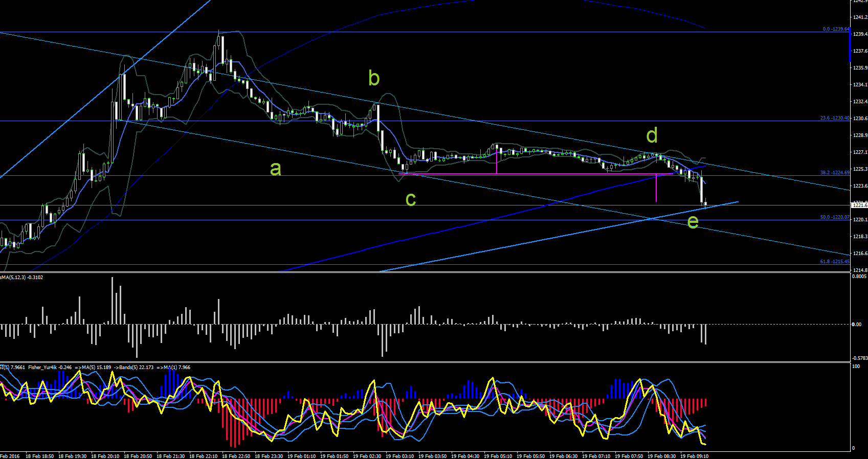Click the 61.8 Fibonacci label 1215.45
868x459 pixels.
click(x=835, y=262)
